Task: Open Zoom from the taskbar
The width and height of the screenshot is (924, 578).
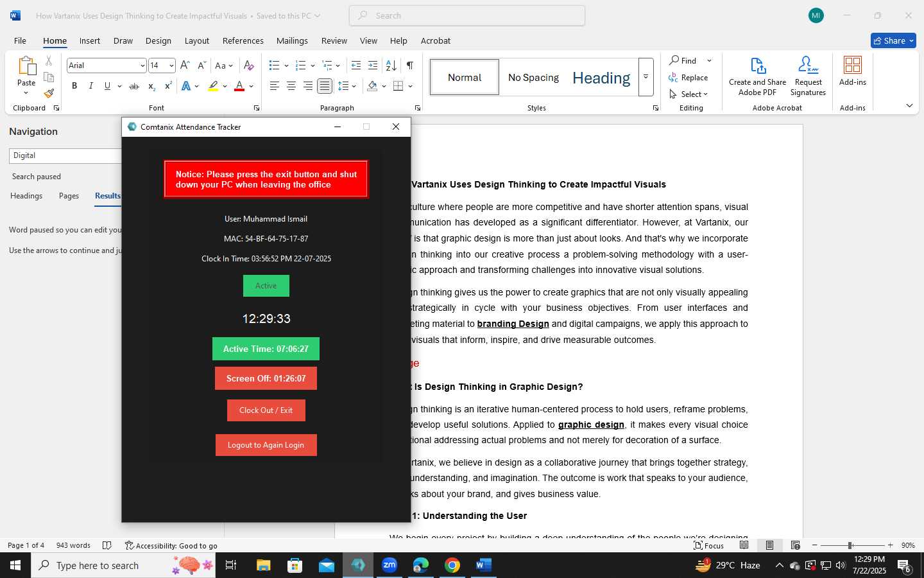Action: 389,565
